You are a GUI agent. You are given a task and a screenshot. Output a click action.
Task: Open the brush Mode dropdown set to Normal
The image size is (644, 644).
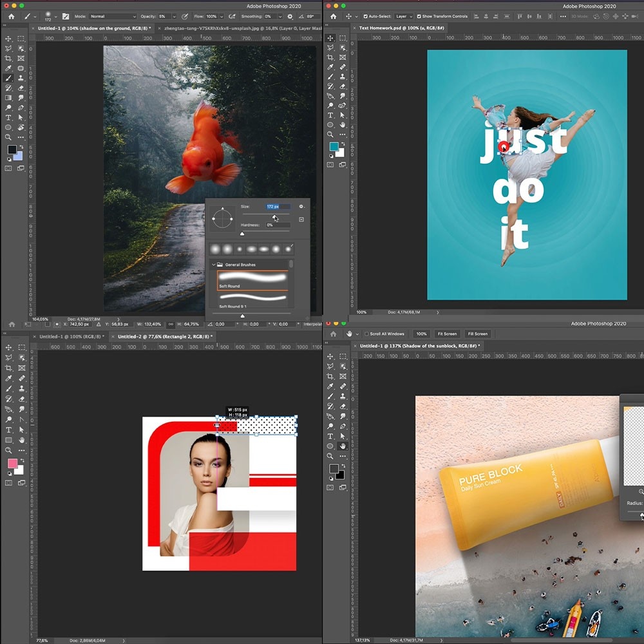pos(113,16)
